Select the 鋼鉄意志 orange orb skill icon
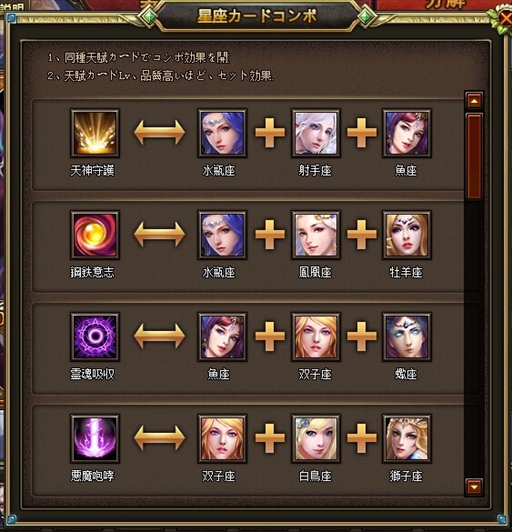This screenshot has width=512, height=532. coord(95,235)
